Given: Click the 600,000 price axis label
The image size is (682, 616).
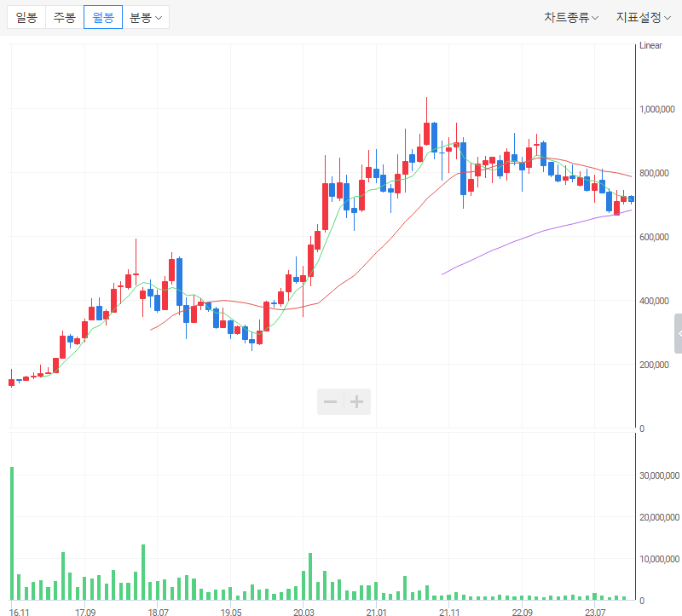Looking at the screenshot, I should [x=654, y=237].
